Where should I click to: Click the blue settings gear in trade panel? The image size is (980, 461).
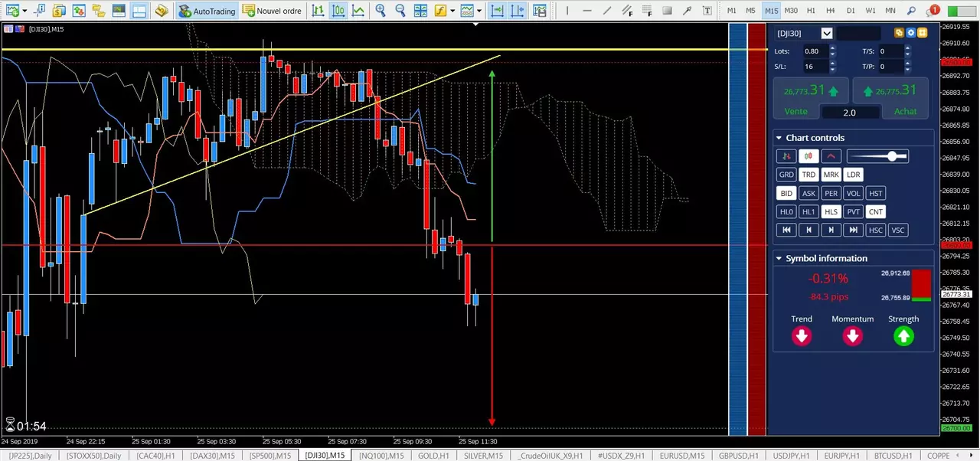(911, 33)
